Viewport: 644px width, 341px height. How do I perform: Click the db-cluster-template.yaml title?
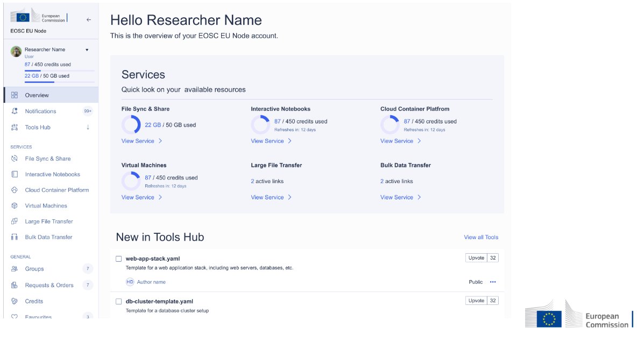click(x=159, y=302)
